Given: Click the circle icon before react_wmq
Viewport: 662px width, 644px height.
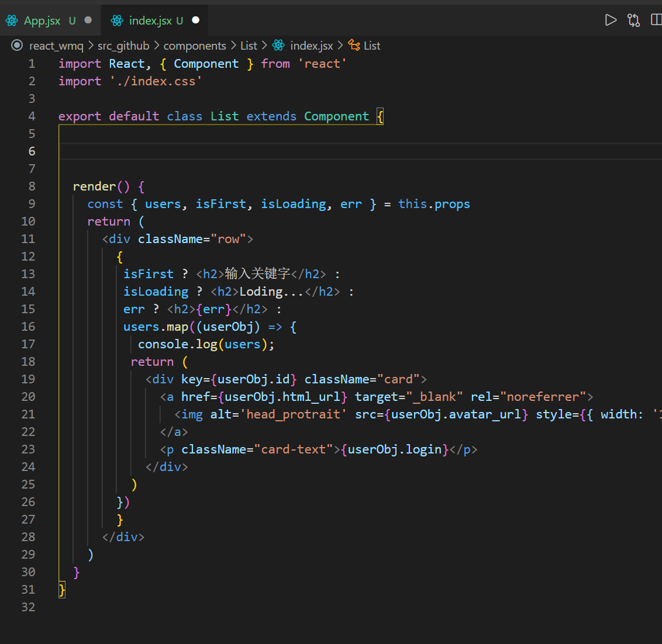Looking at the screenshot, I should coord(18,46).
